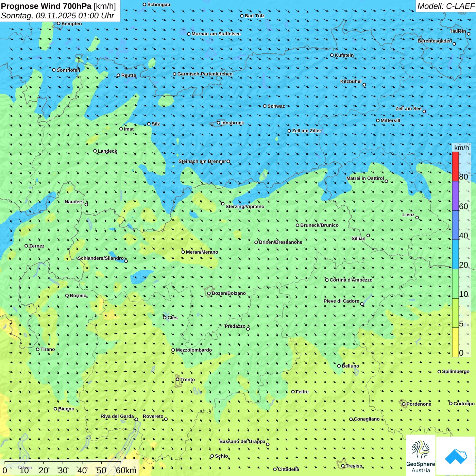Viewport: 476px width, 476px height.
Task: Click the 'Zernez' label
Action: (37, 246)
